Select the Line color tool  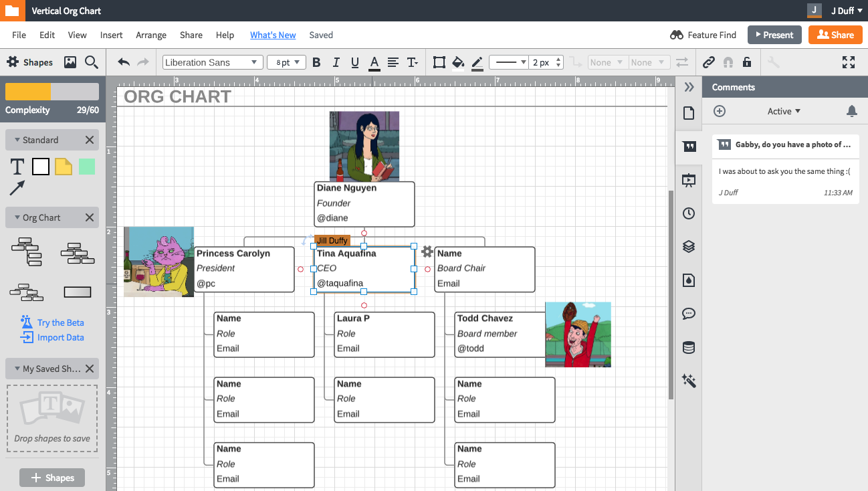click(477, 62)
